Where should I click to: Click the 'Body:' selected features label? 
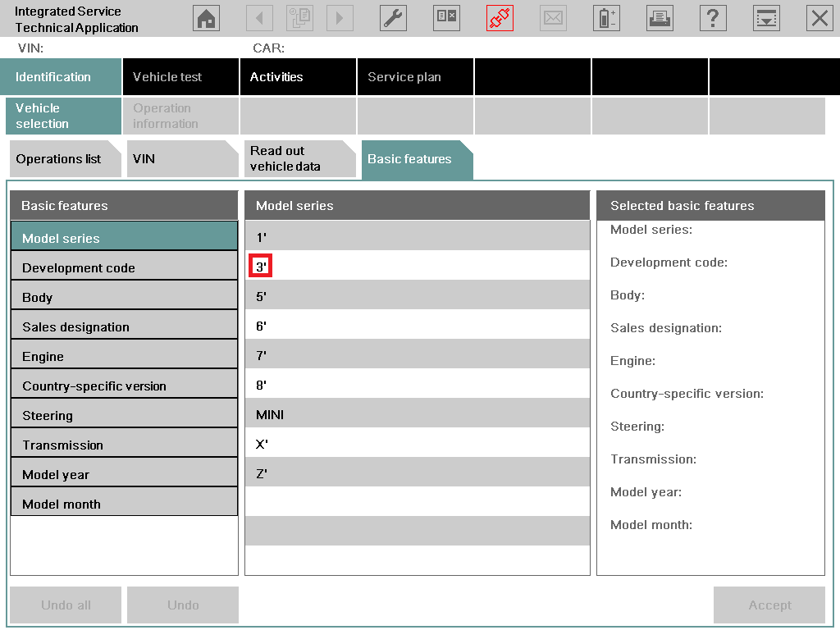point(628,295)
